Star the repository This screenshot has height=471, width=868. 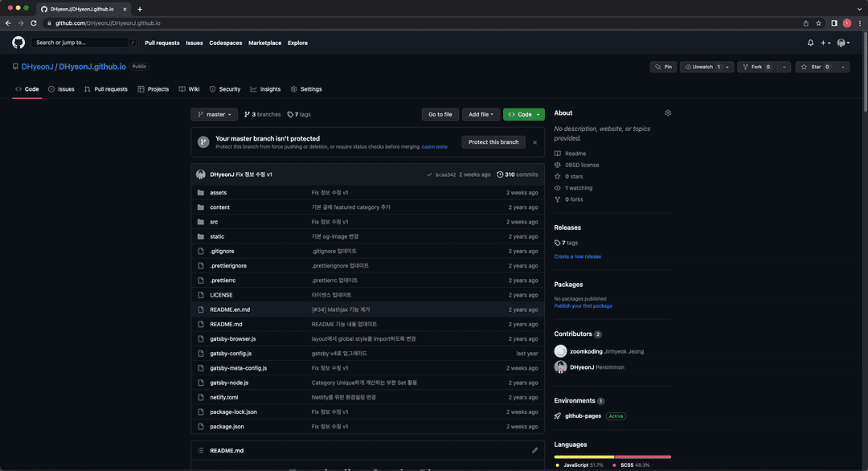tap(817, 67)
